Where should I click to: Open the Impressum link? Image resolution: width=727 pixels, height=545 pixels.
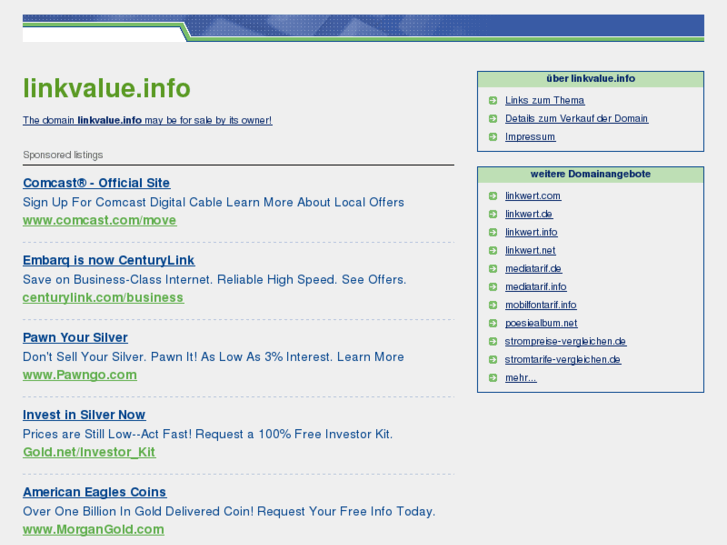(530, 137)
